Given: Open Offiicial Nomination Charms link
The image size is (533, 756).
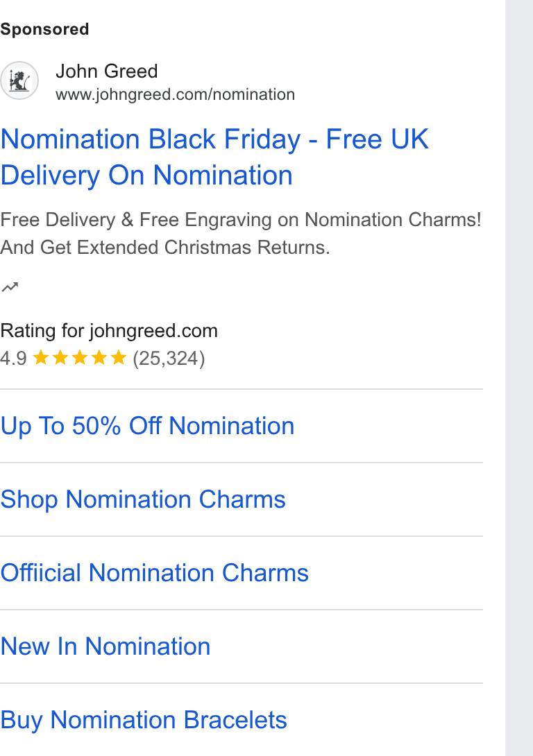Looking at the screenshot, I should 154,573.
